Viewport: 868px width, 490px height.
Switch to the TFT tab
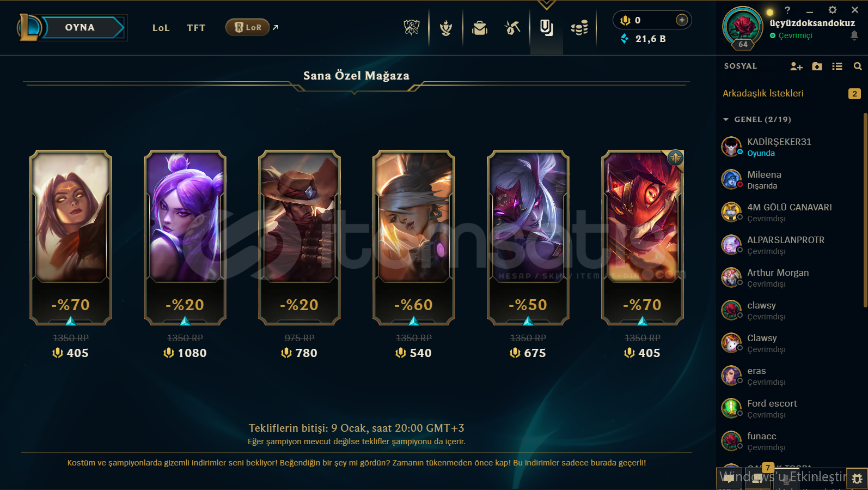click(196, 28)
